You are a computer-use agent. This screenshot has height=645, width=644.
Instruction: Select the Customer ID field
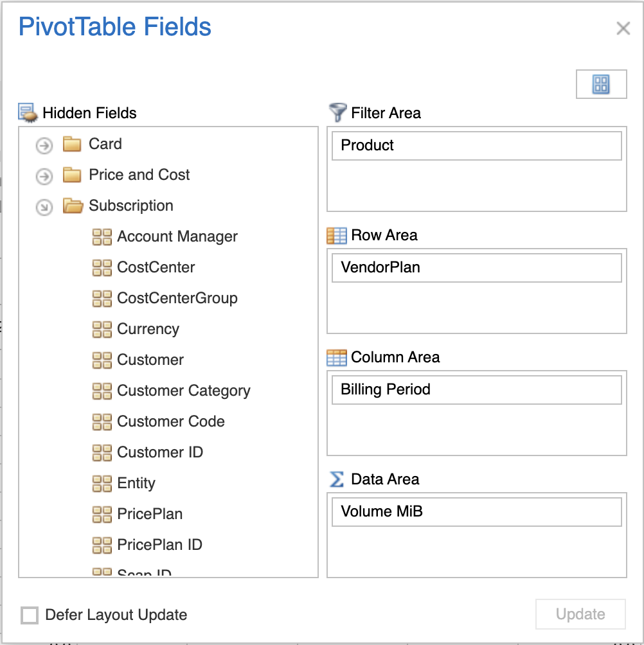[x=159, y=452]
